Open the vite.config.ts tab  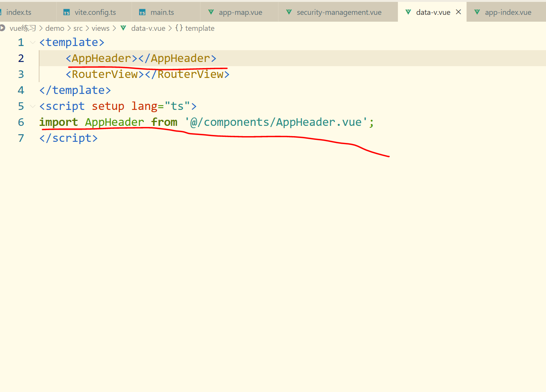(94, 12)
